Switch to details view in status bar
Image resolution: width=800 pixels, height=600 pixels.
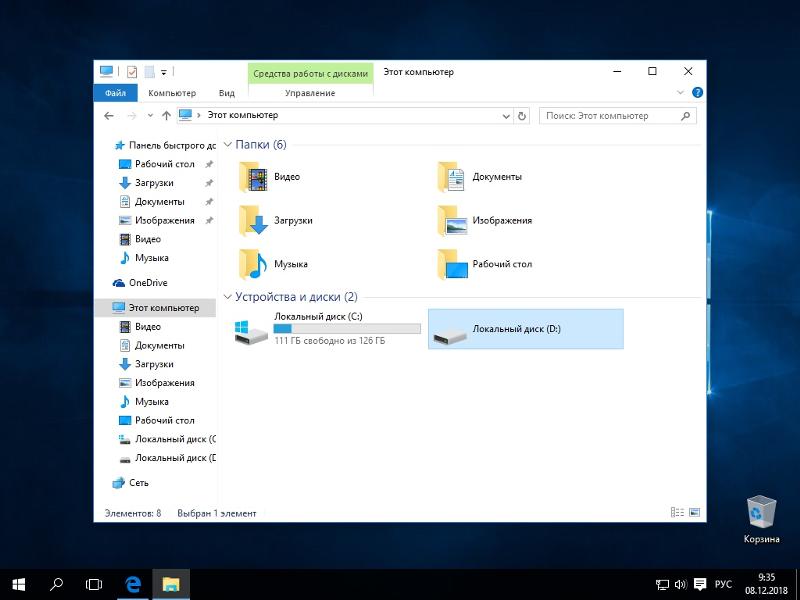coord(677,512)
